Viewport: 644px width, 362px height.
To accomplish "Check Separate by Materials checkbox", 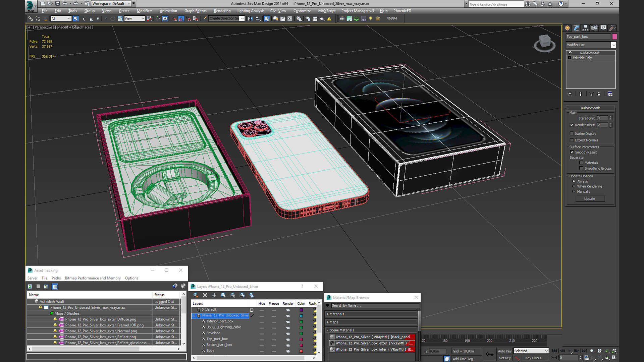I will (x=581, y=163).
